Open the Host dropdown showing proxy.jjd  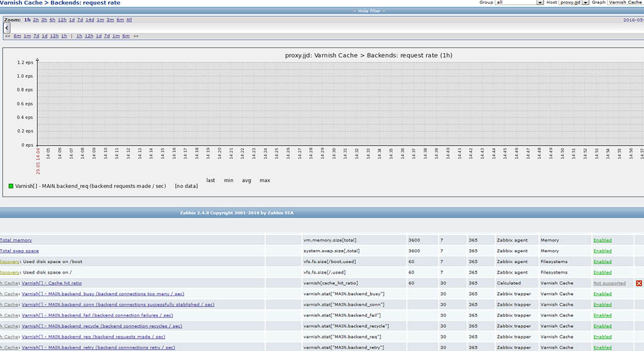coord(574,3)
